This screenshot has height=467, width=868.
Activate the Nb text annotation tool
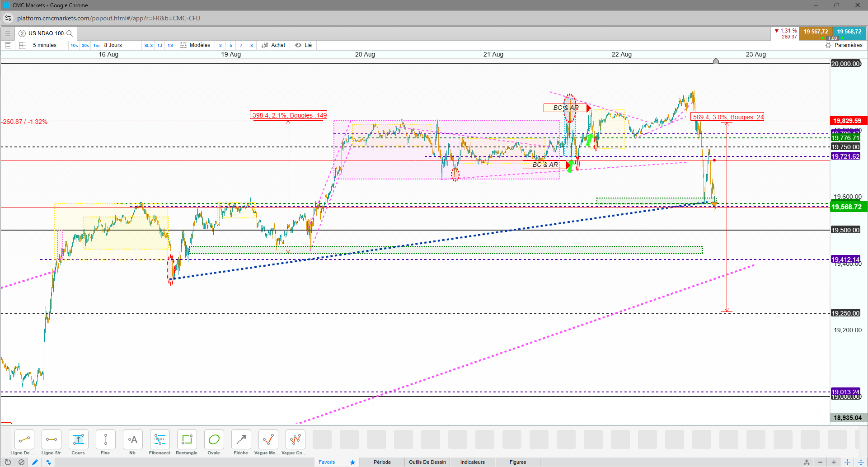click(132, 442)
